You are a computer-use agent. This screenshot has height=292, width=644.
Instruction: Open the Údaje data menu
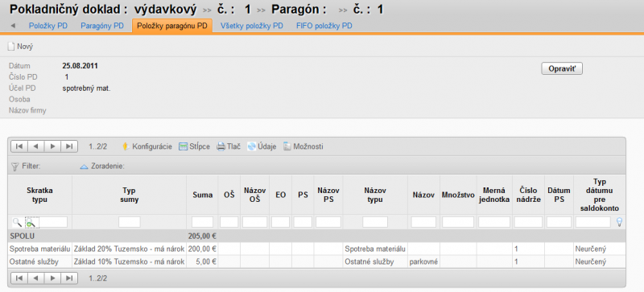[x=251, y=146]
